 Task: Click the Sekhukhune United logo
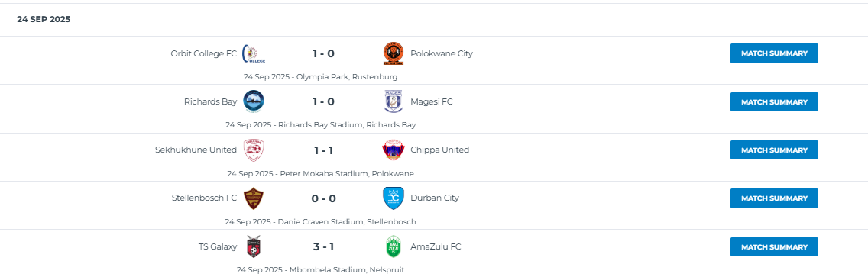tap(254, 150)
